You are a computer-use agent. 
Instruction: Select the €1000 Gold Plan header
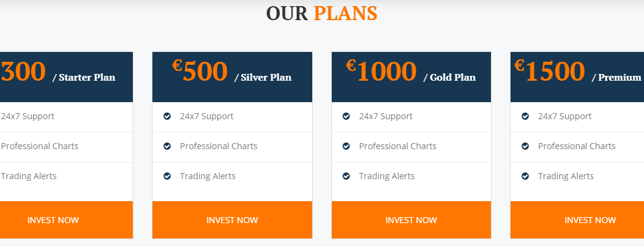411,77
